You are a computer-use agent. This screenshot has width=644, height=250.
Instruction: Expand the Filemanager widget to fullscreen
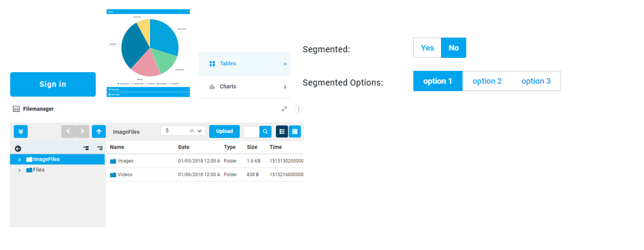[284, 109]
